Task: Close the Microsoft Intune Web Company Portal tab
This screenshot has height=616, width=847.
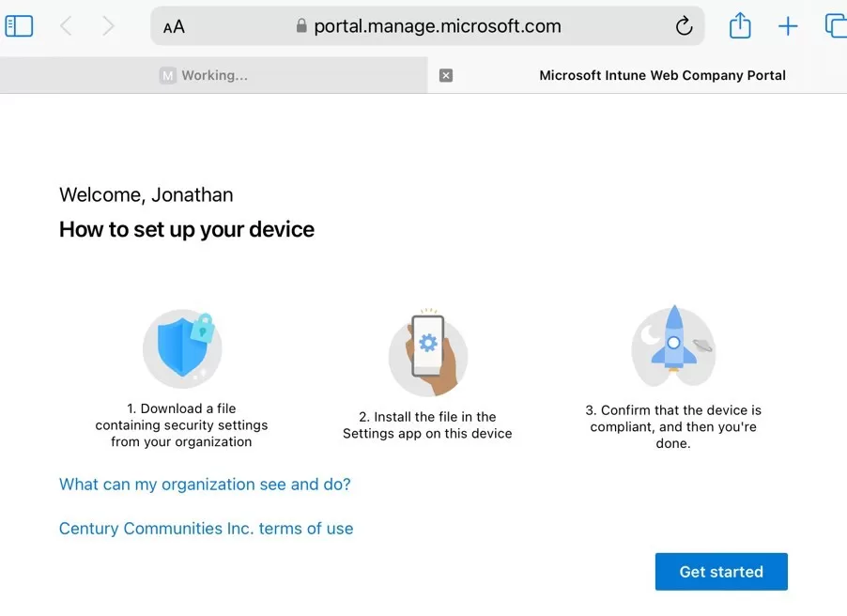Action: tap(446, 75)
